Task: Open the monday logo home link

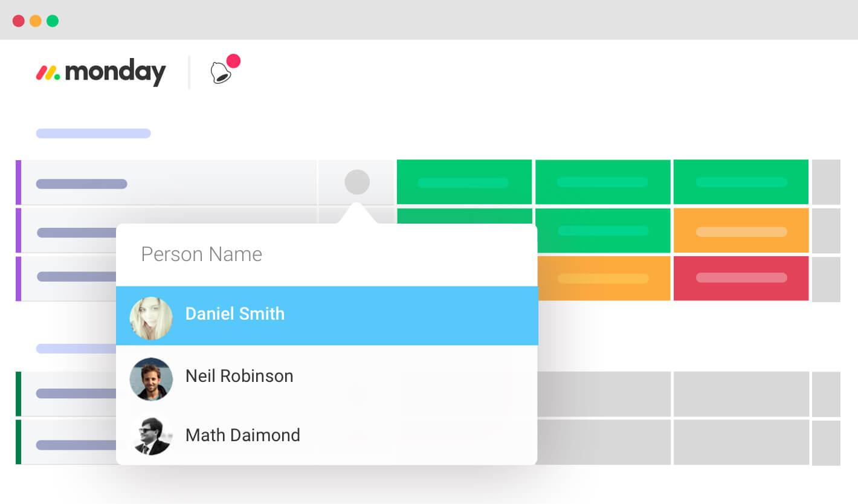Action: coord(101,73)
